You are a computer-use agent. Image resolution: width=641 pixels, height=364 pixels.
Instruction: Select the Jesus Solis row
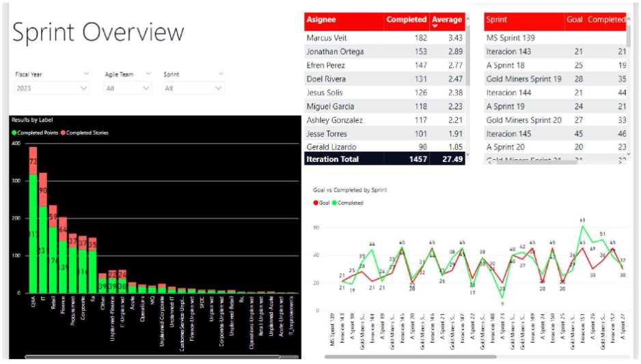[x=384, y=93]
